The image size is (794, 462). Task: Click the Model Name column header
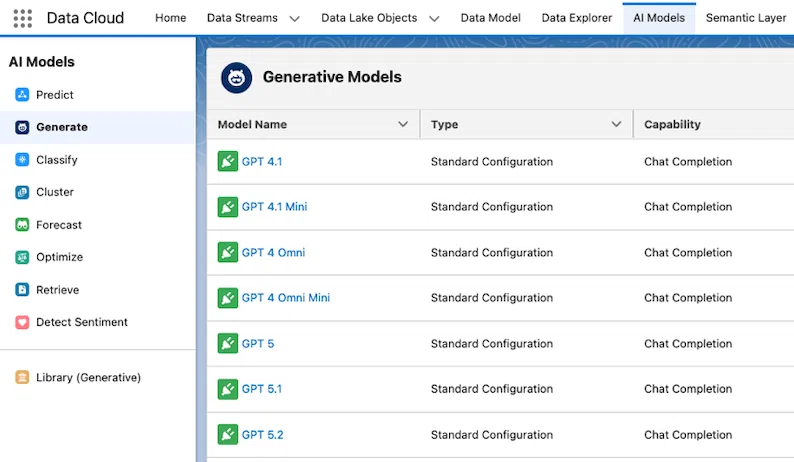point(313,124)
